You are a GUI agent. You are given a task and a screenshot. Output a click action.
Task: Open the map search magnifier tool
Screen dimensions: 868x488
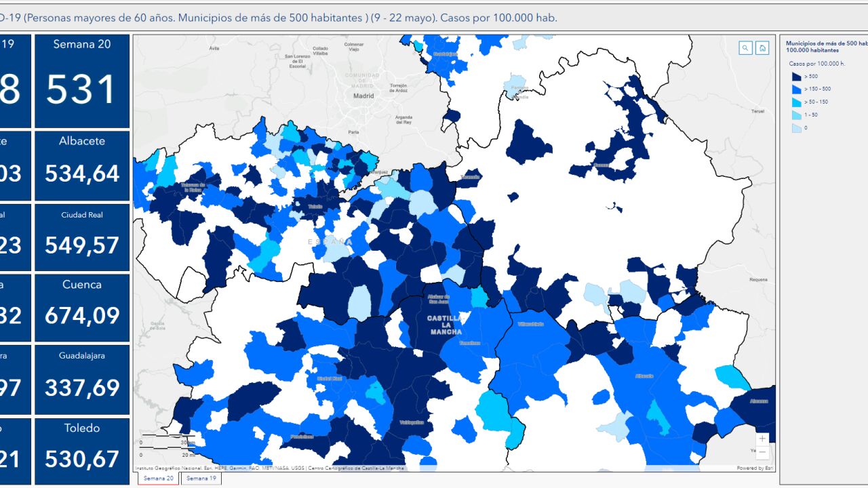click(745, 47)
